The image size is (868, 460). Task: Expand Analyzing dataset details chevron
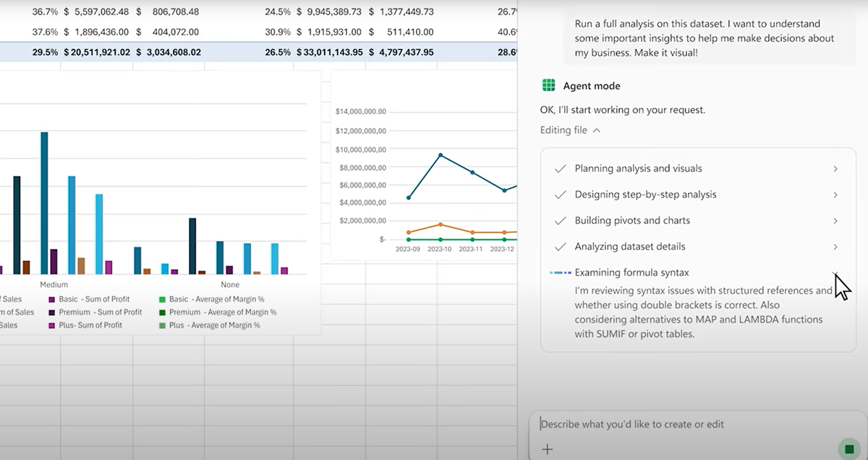(835, 247)
